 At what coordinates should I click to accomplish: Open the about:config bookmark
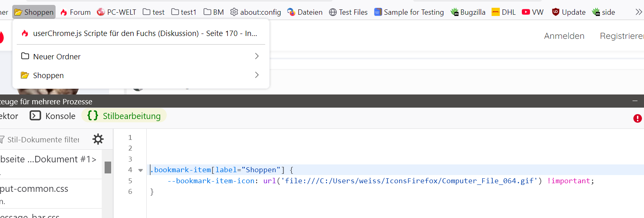click(x=256, y=12)
